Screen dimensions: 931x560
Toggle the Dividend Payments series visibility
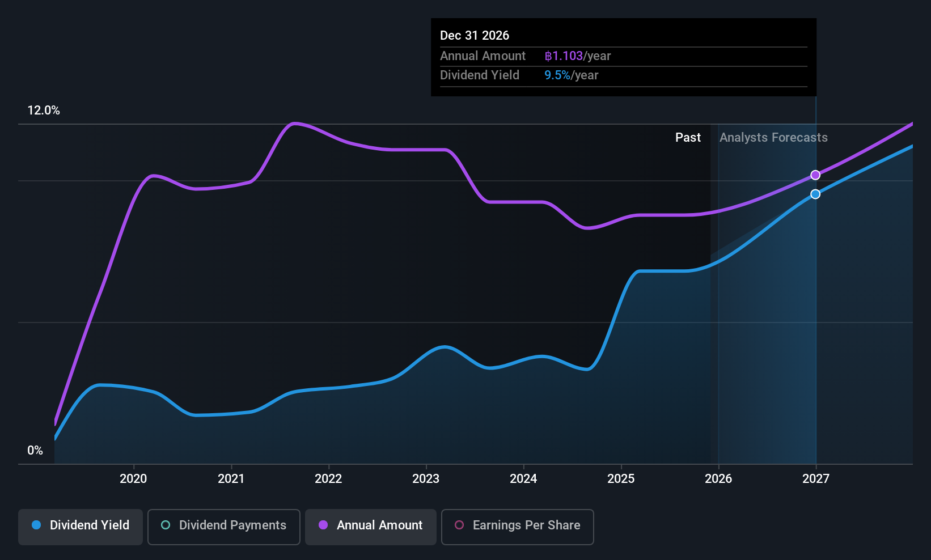tap(223, 526)
